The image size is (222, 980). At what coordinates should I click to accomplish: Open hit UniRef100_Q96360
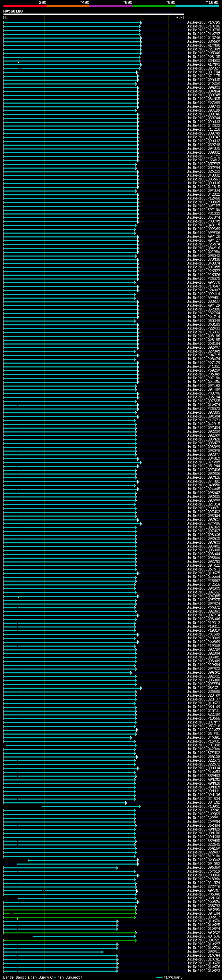pyautogui.click(x=203, y=868)
